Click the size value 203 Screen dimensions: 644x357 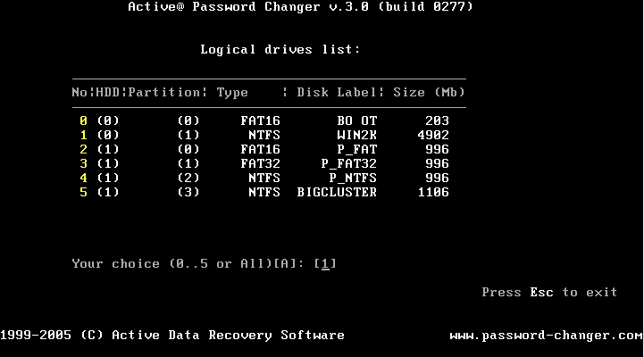tap(437, 120)
